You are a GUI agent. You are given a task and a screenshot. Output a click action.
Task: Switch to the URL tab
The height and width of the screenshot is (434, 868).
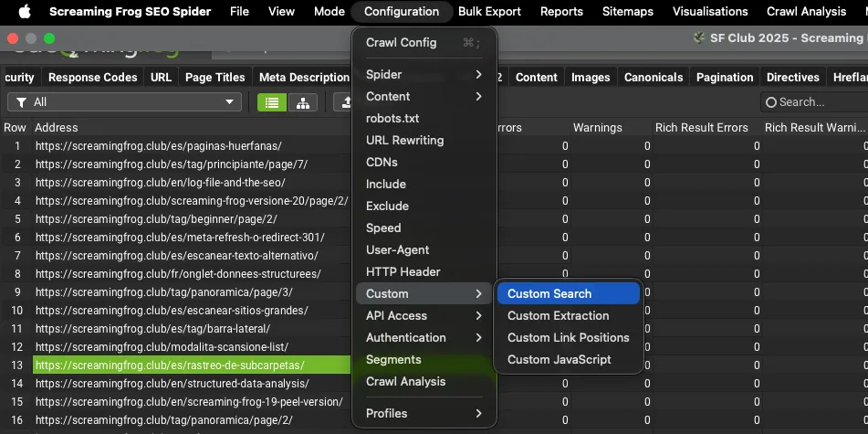point(161,78)
